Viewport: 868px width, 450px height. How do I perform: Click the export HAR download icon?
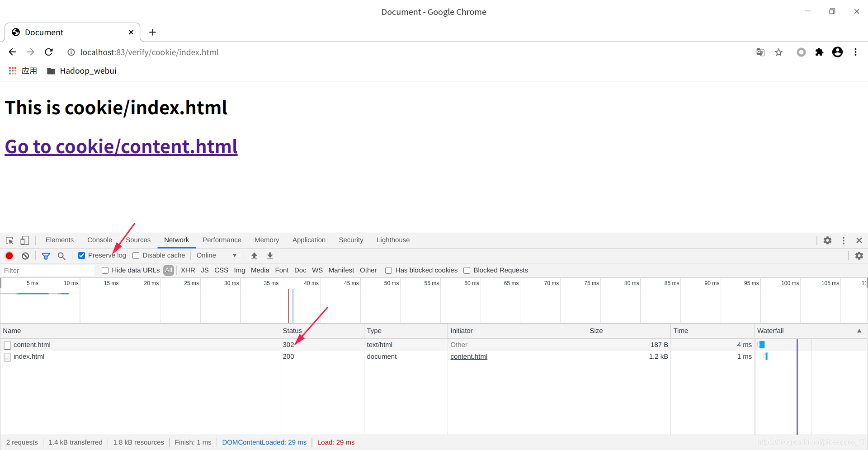270,256
